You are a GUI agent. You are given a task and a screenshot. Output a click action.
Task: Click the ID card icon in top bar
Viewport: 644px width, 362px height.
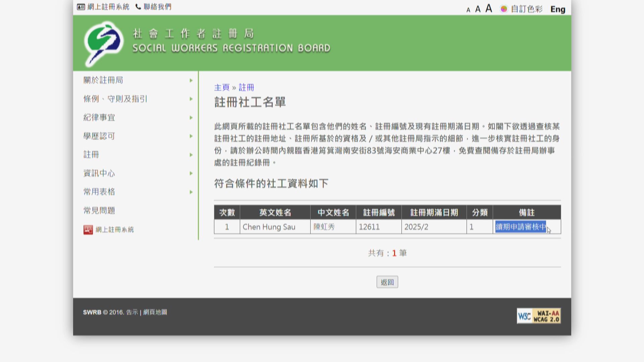point(81,7)
